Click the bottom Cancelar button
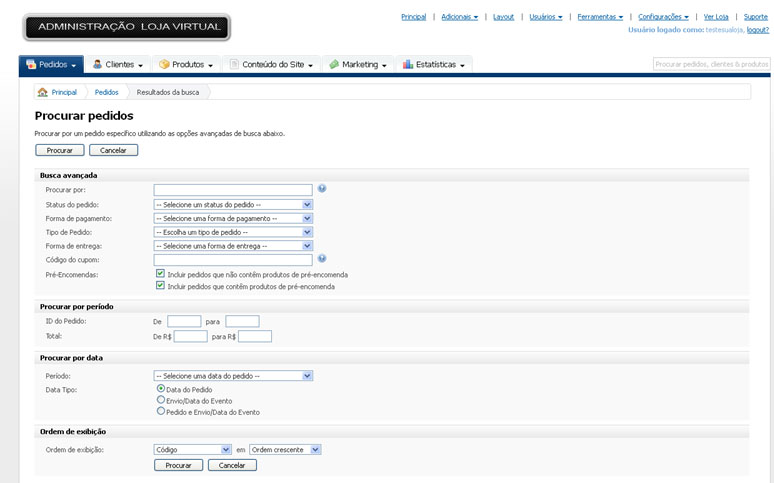This screenshot has width=774, height=483. (232, 465)
